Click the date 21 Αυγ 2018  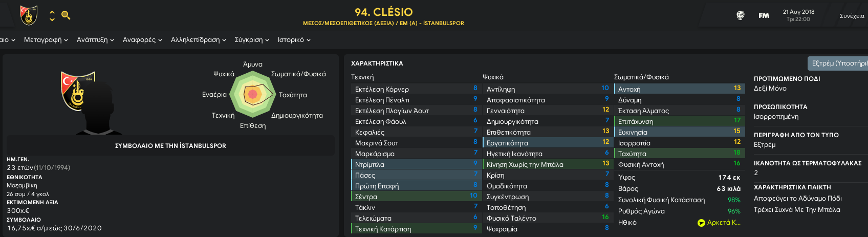[x=798, y=12]
